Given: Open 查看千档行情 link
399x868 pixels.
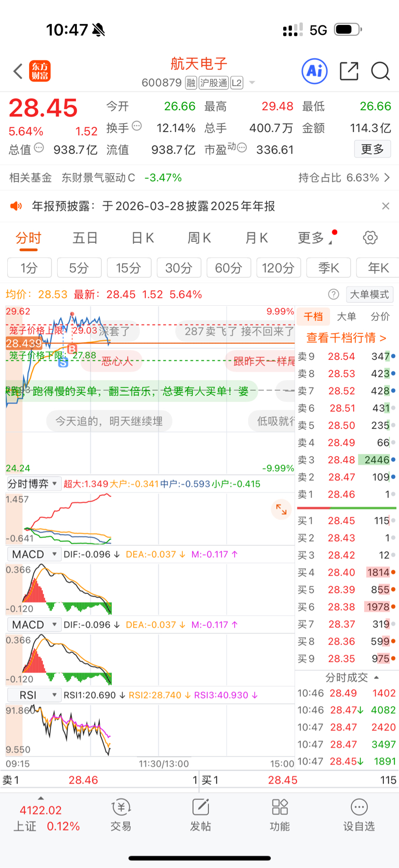Looking at the screenshot, I should tap(346, 338).
